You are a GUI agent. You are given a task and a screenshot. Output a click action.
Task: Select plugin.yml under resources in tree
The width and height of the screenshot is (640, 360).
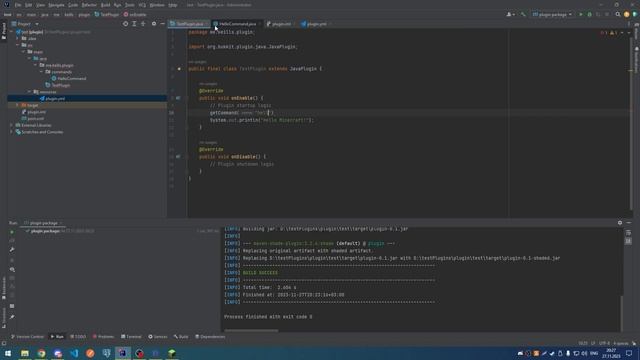click(x=52, y=98)
